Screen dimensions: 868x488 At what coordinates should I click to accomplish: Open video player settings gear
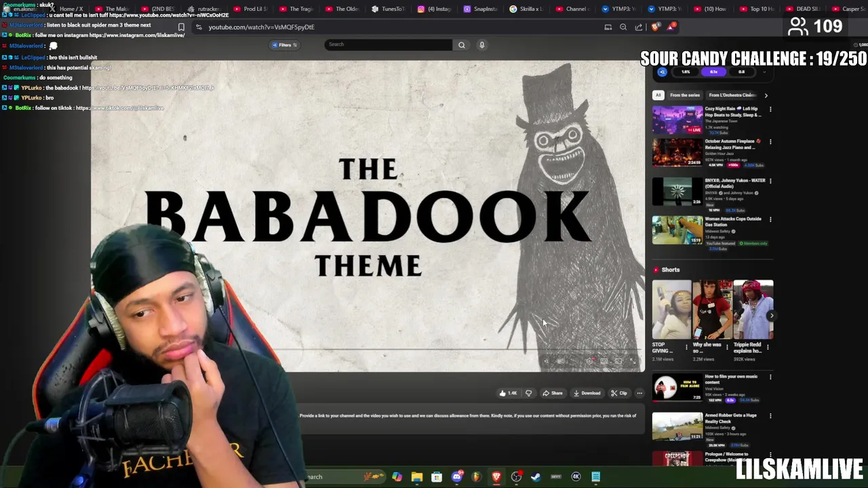(589, 361)
